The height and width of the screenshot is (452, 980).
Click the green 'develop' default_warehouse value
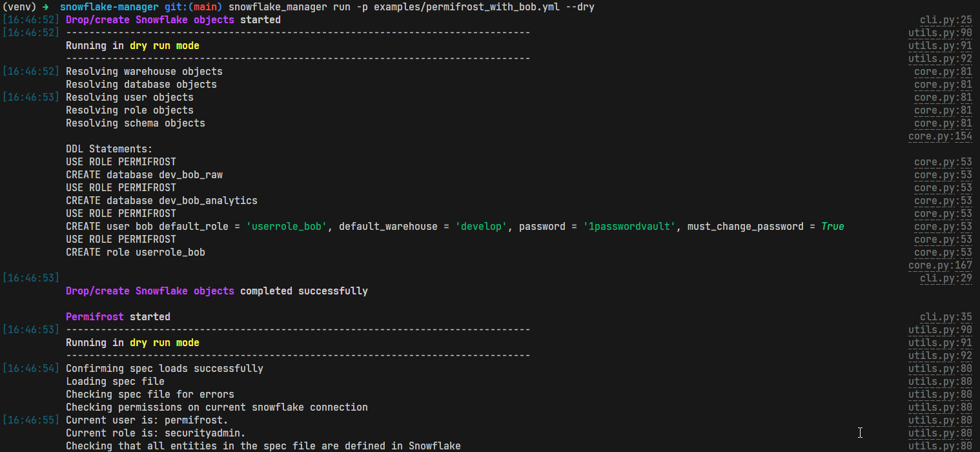coord(481,227)
